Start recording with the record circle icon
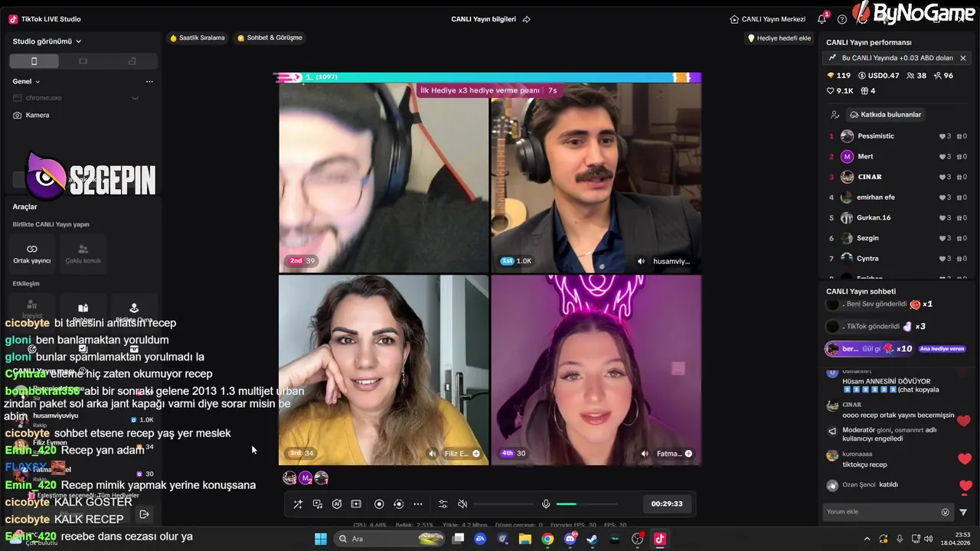This screenshot has height=551, width=980. point(379,504)
